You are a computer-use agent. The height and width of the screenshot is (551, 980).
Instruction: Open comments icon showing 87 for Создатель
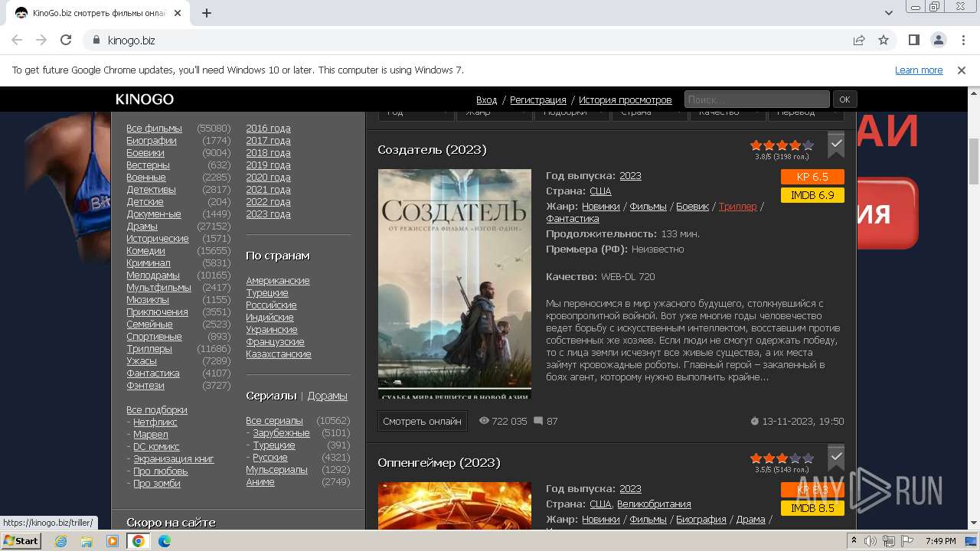tap(538, 421)
